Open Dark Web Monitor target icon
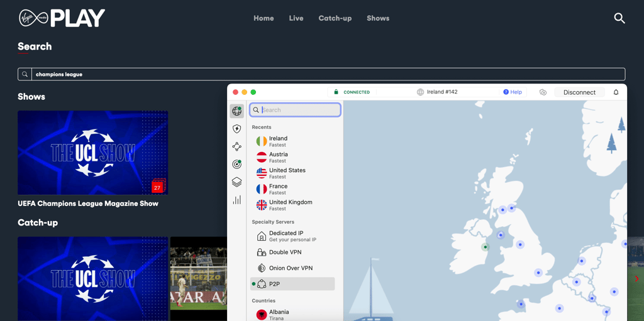The width and height of the screenshot is (644, 321). tap(236, 164)
